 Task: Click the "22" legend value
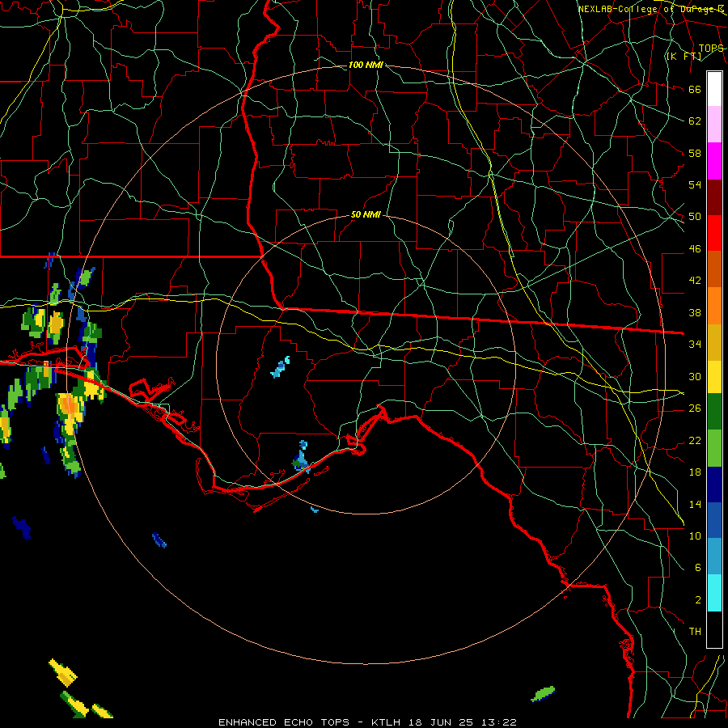coord(695,440)
